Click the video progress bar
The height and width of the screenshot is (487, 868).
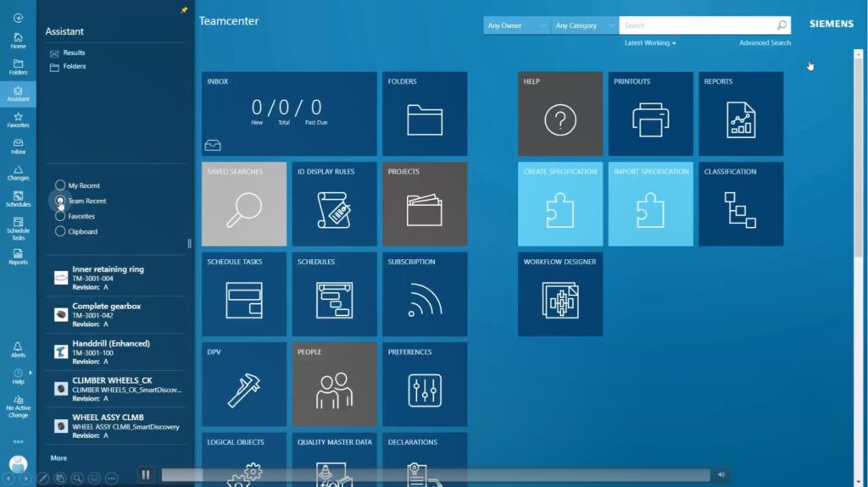435,475
